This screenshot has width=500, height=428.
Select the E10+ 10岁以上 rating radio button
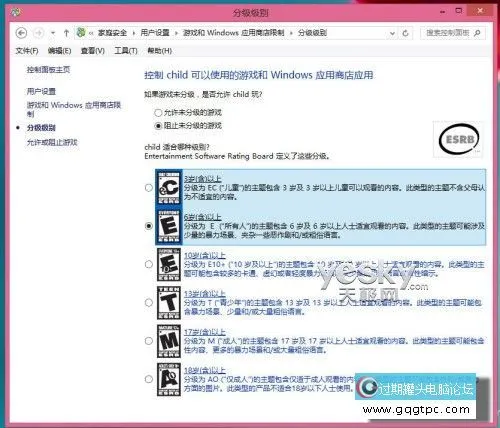[149, 264]
